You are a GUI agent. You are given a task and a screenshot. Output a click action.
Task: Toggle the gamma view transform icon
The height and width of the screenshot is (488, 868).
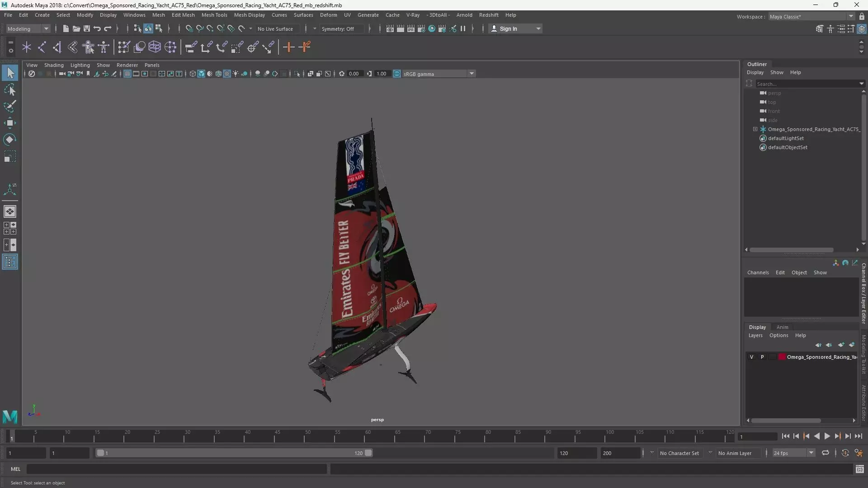click(x=397, y=74)
